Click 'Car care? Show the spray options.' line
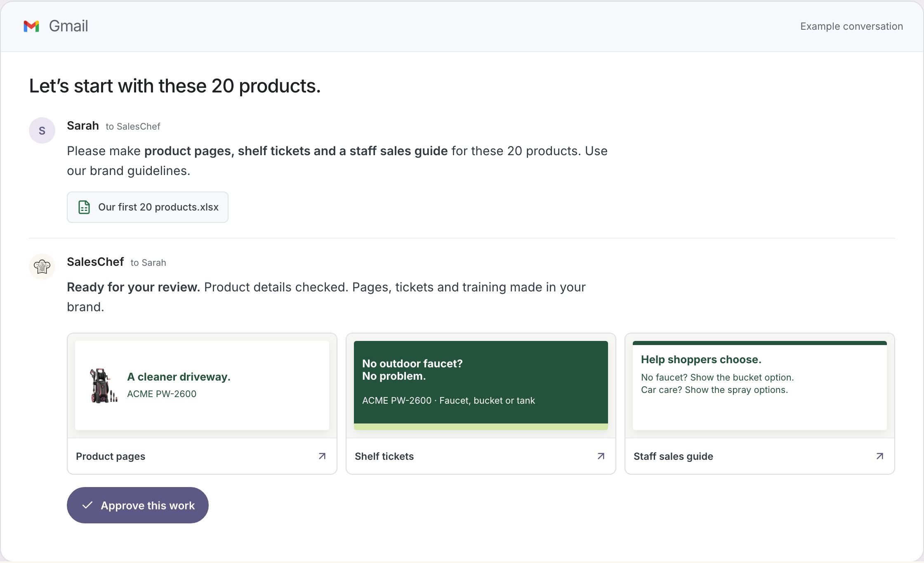Image resolution: width=924 pixels, height=563 pixels. point(714,390)
